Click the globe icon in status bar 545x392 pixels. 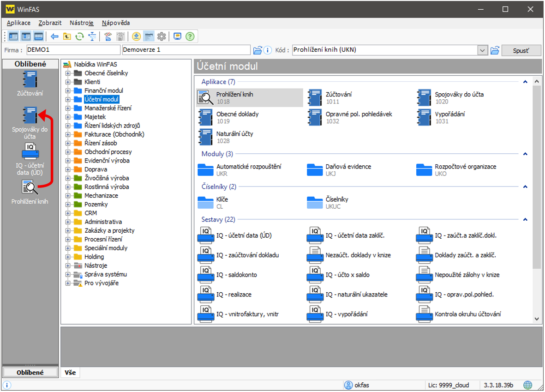coord(527,385)
